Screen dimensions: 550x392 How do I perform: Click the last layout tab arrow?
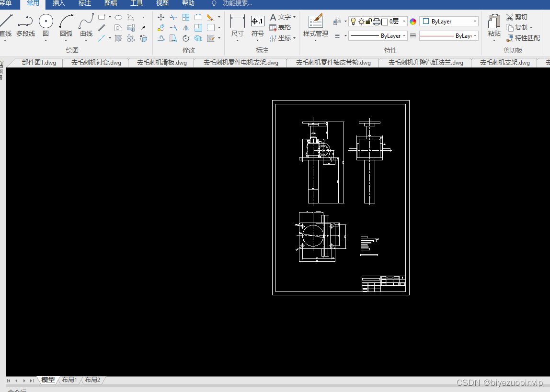click(x=32, y=381)
